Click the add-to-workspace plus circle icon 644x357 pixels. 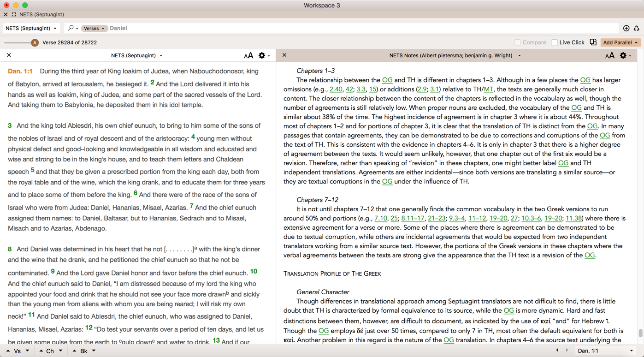coord(626,28)
